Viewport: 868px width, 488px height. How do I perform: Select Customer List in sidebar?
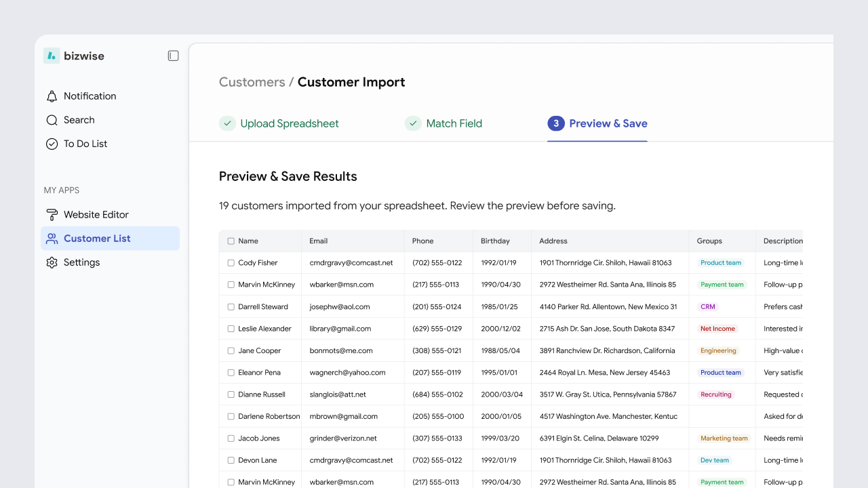pyautogui.click(x=110, y=239)
